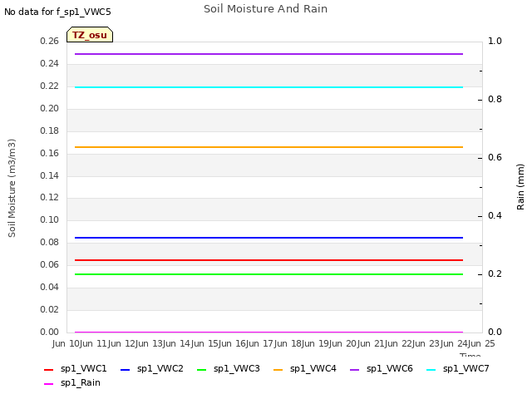Screen dimensions: 532x399
Task: Toggle sp1_VWC4 legend entry
Action: point(305,369)
